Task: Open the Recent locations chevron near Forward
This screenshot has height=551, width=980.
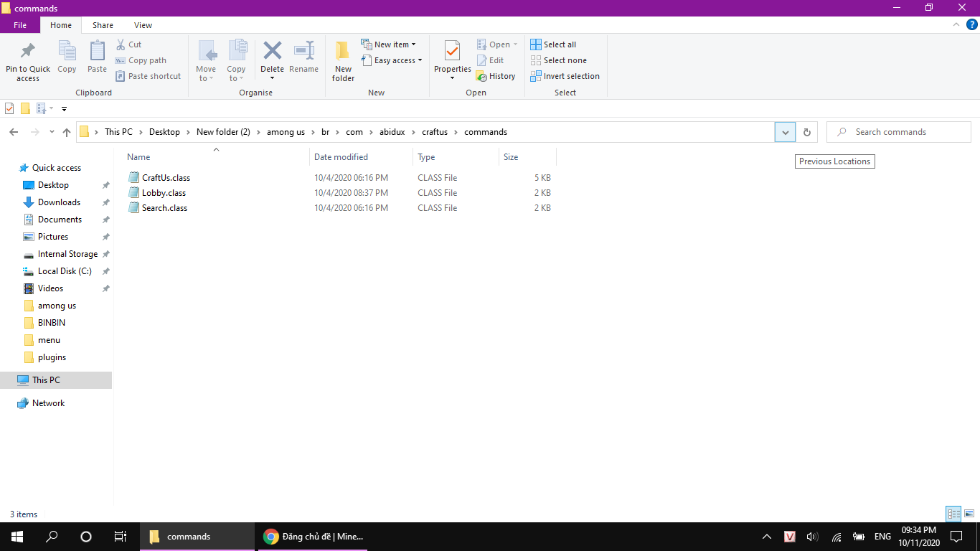Action: tap(52, 132)
